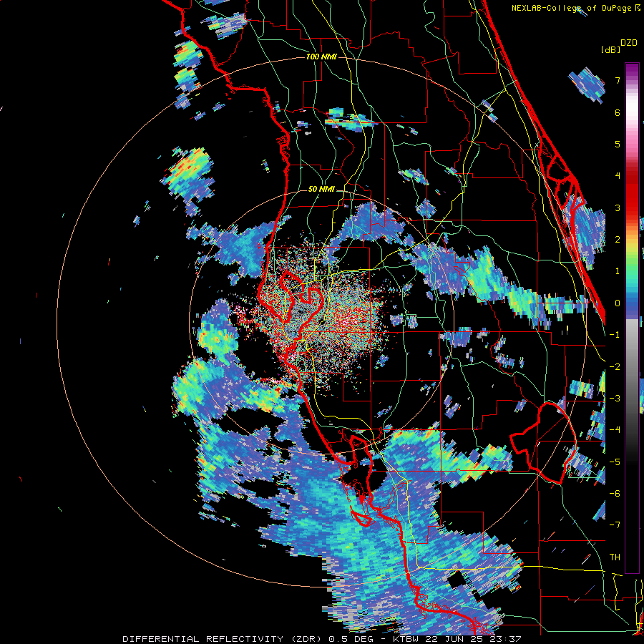Click the positive 7 scale label

coord(618,80)
